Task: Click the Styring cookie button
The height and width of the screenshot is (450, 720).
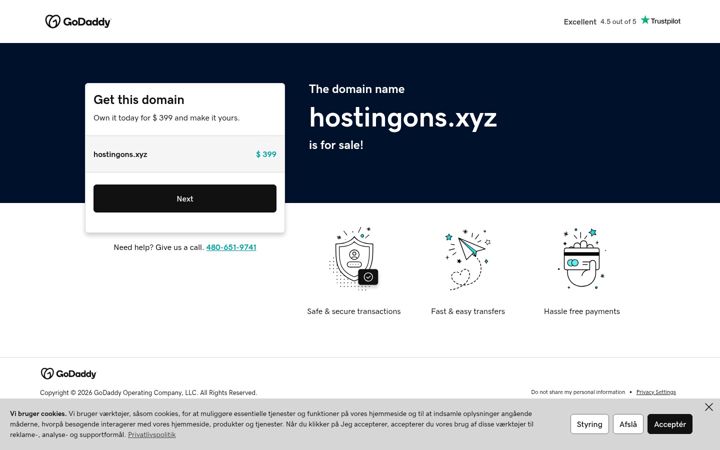Action: (x=589, y=424)
